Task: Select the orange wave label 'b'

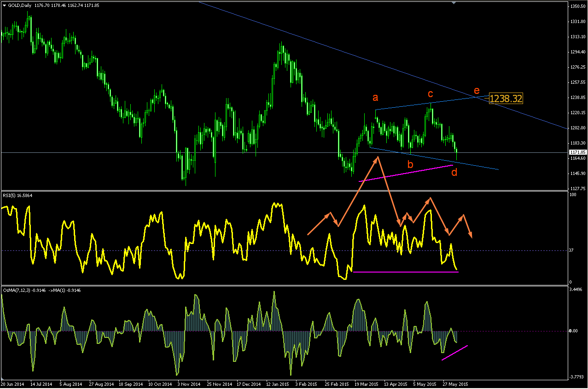Action: 410,164
